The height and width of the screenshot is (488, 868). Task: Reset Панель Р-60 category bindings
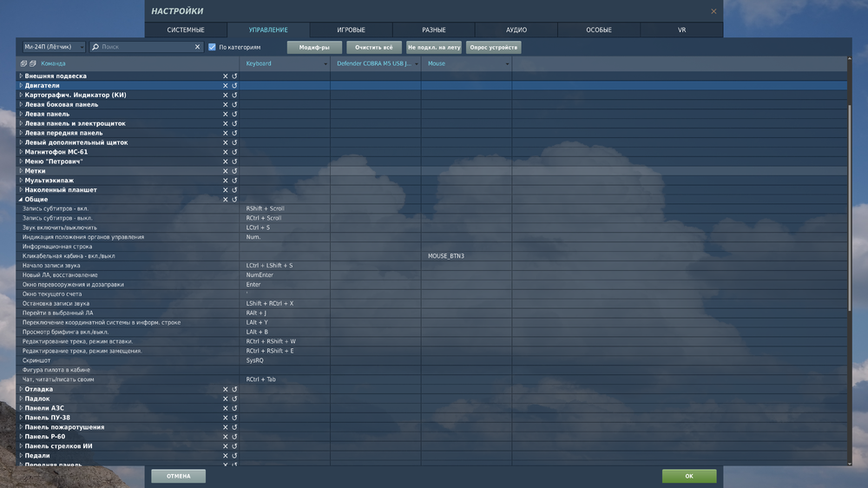tap(234, 437)
